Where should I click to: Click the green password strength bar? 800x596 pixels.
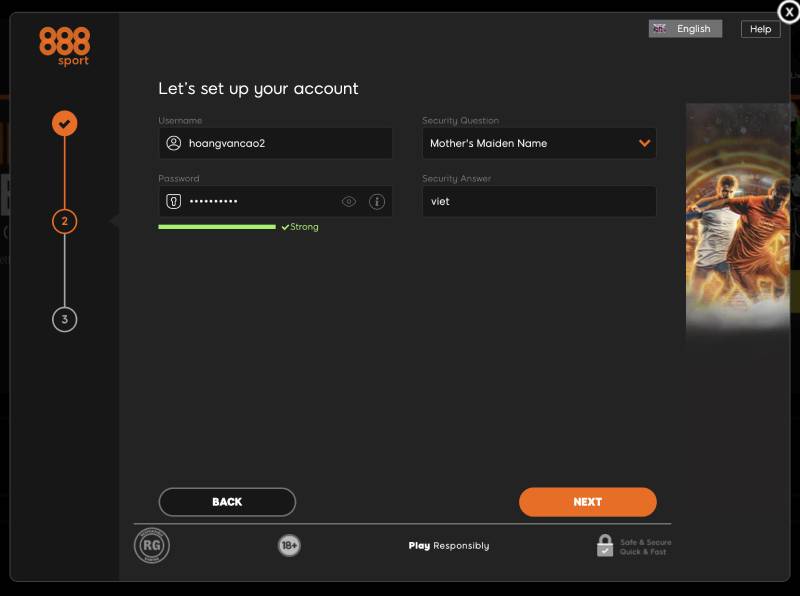click(216, 227)
